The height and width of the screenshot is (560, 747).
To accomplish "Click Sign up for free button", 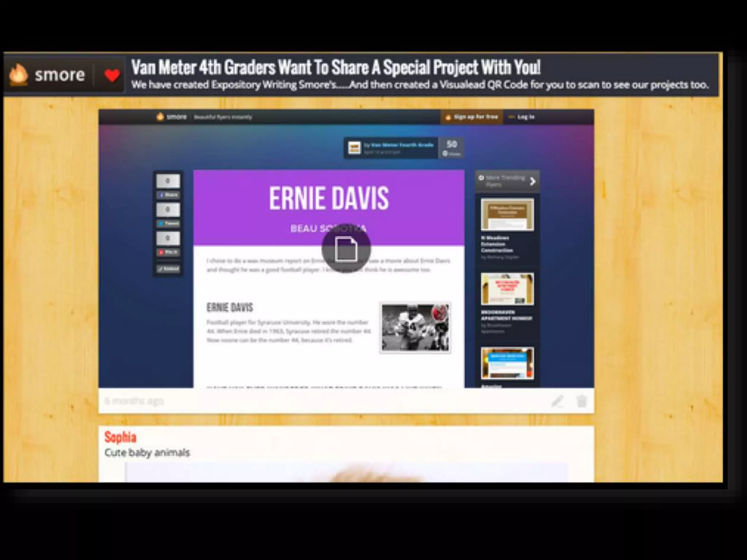I will tap(472, 117).
